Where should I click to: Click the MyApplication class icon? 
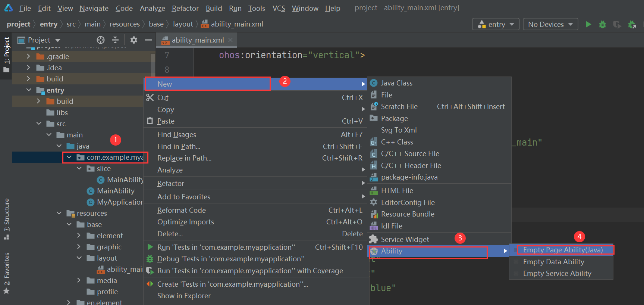90,202
